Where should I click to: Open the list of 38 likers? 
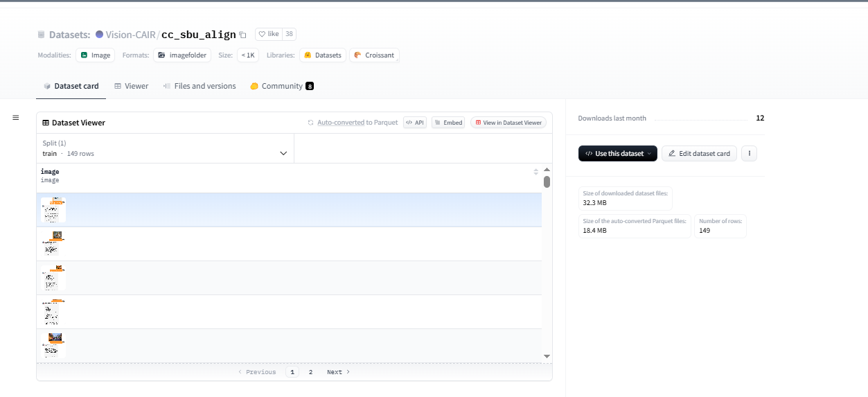[x=290, y=34]
